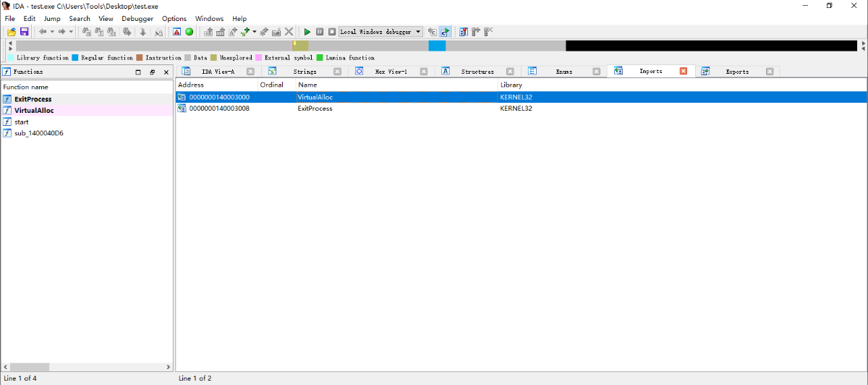Click the purple save database icon
868x385 pixels.
[x=24, y=32]
